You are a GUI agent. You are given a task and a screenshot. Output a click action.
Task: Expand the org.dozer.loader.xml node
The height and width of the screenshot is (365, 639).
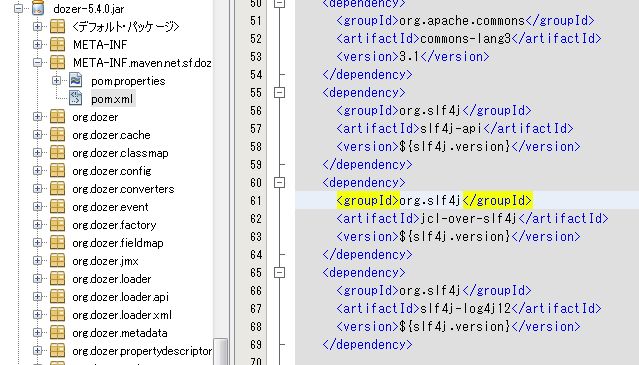coord(37,314)
